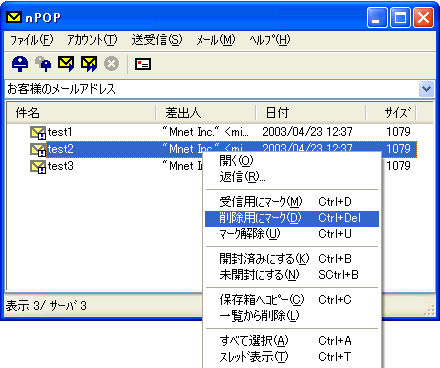The image size is (440, 368).
Task: Open the 送受信(S) menu
Action: (x=157, y=40)
